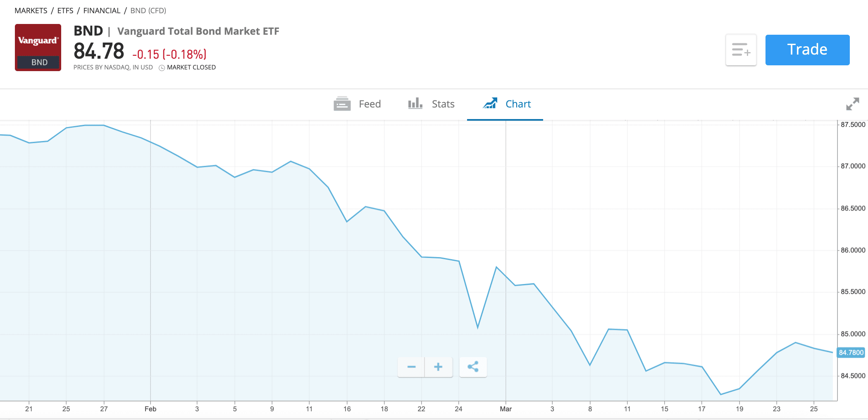
Task: Click the BND ticker symbol heading
Action: pyautogui.click(x=88, y=31)
